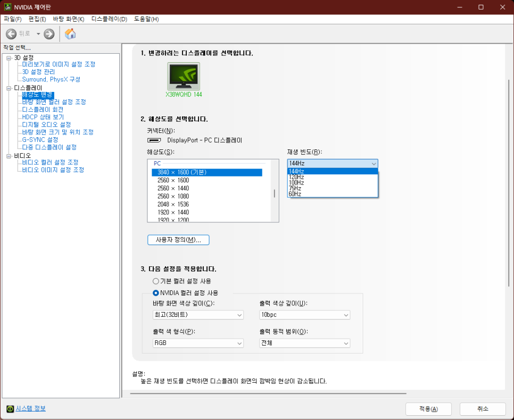Open back history dropdown arrow next to 뒤로
The image size is (514, 420).
coord(38,33)
